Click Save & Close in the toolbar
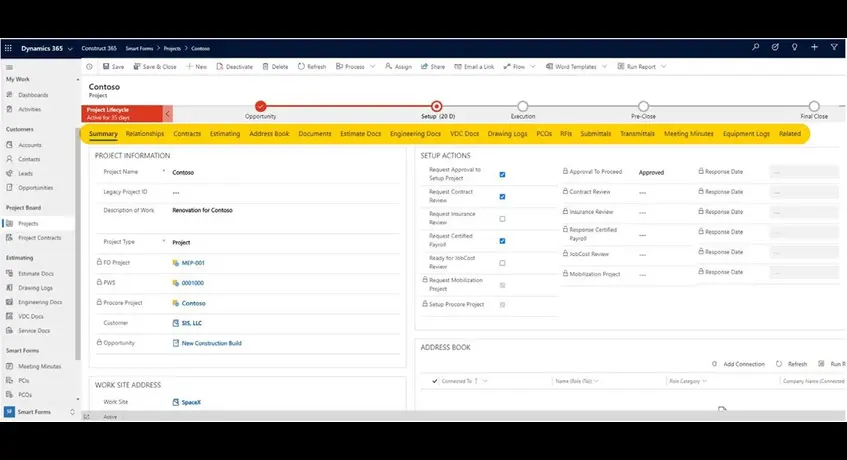This screenshot has height=460, width=847. click(x=155, y=66)
